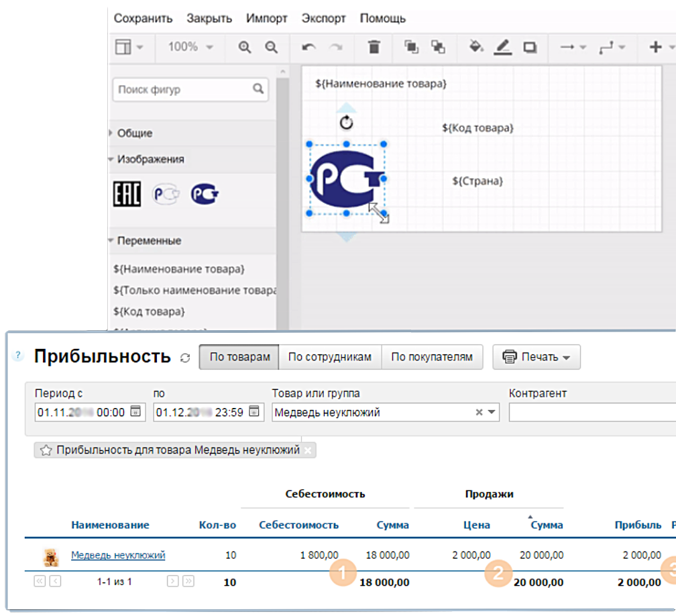Click the teddy bear product thumbnail
The height and width of the screenshot is (616, 676).
[x=51, y=558]
